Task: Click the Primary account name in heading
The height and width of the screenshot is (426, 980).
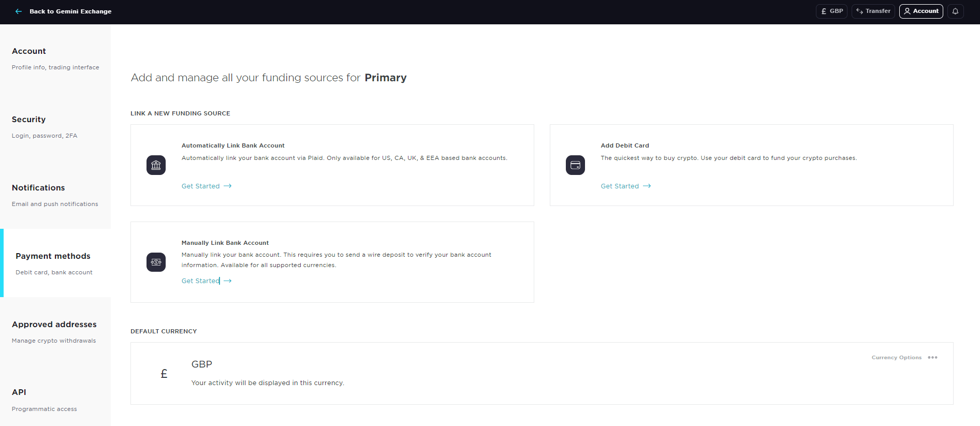Action: pyautogui.click(x=386, y=78)
